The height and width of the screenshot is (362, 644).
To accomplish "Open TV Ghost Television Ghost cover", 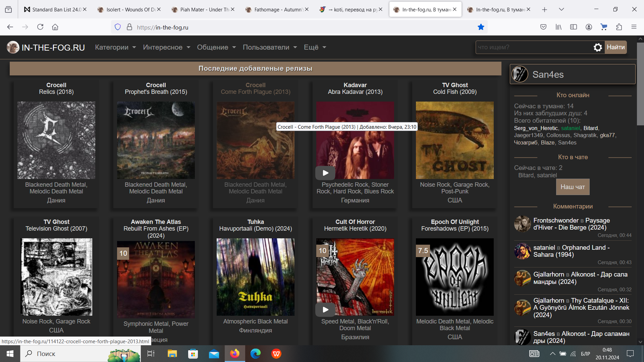I will tap(56, 277).
